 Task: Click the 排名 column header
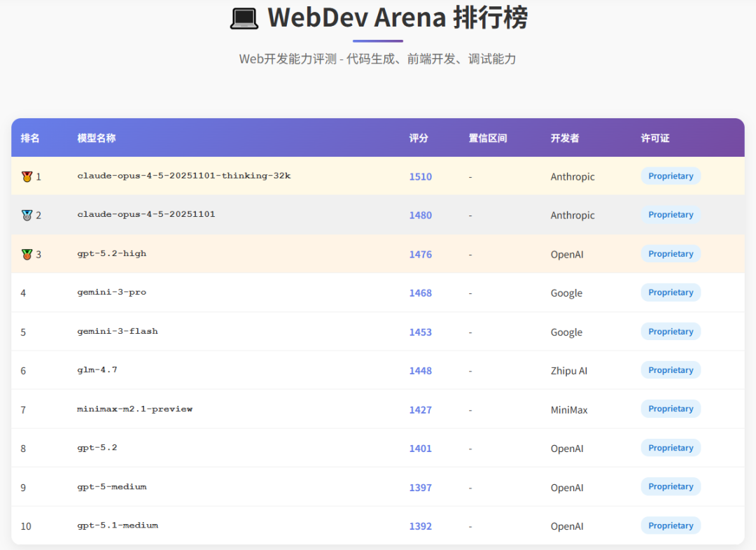click(x=30, y=139)
